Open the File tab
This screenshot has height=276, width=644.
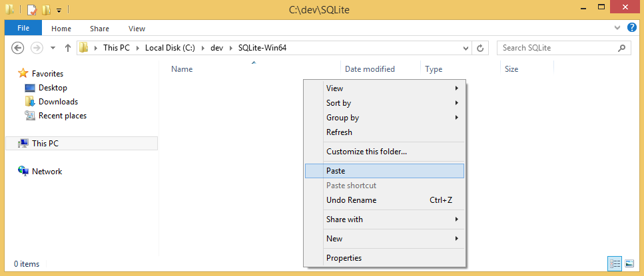(23, 29)
